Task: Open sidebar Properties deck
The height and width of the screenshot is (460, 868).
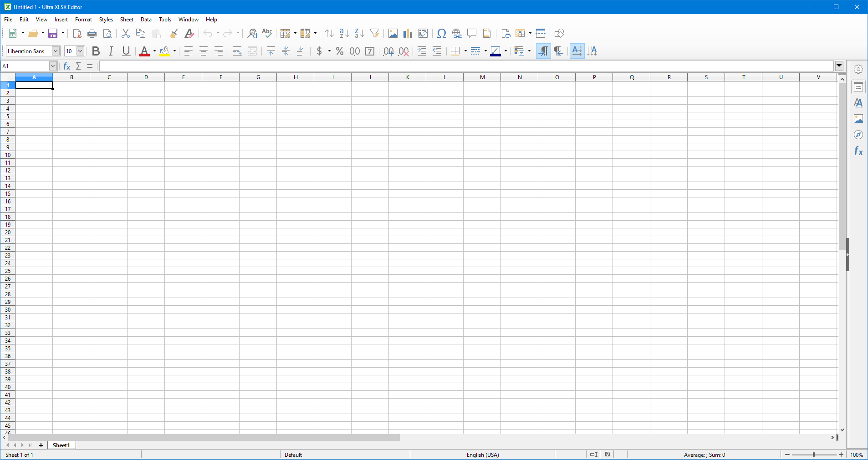Action: [858, 87]
